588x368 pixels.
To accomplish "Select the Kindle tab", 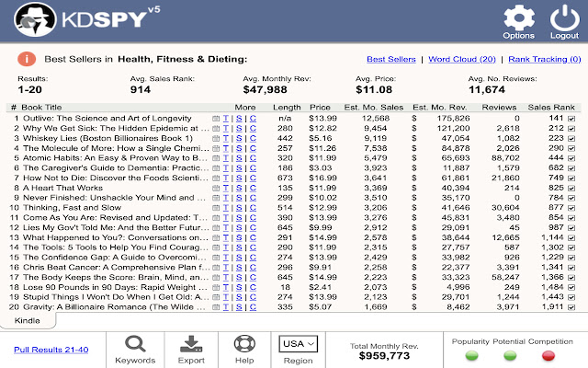I will pyautogui.click(x=27, y=321).
